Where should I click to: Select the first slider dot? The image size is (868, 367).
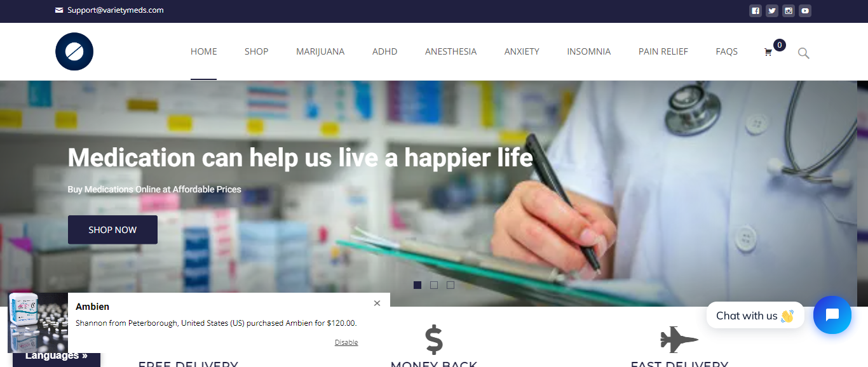click(x=417, y=285)
